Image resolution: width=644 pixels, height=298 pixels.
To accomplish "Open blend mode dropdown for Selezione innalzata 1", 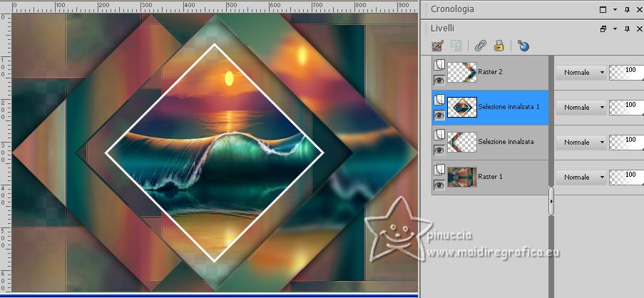I will pos(581,107).
